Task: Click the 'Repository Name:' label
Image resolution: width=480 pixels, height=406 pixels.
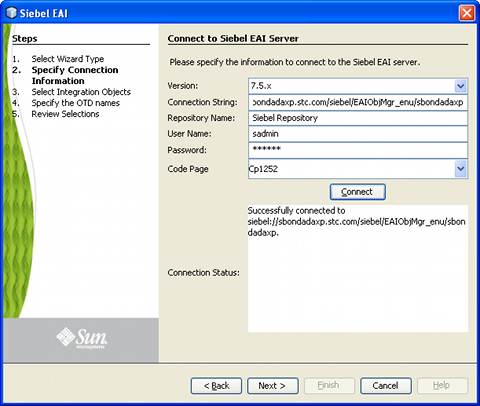Action: tap(201, 118)
